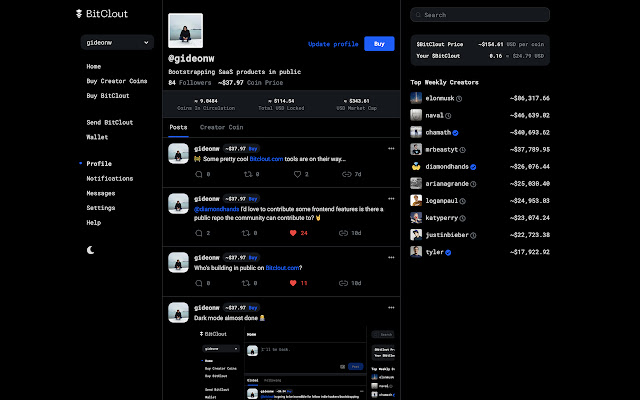This screenshot has height=400, width=640.
Task: Toggle dark mode moon icon
Action: click(91, 250)
